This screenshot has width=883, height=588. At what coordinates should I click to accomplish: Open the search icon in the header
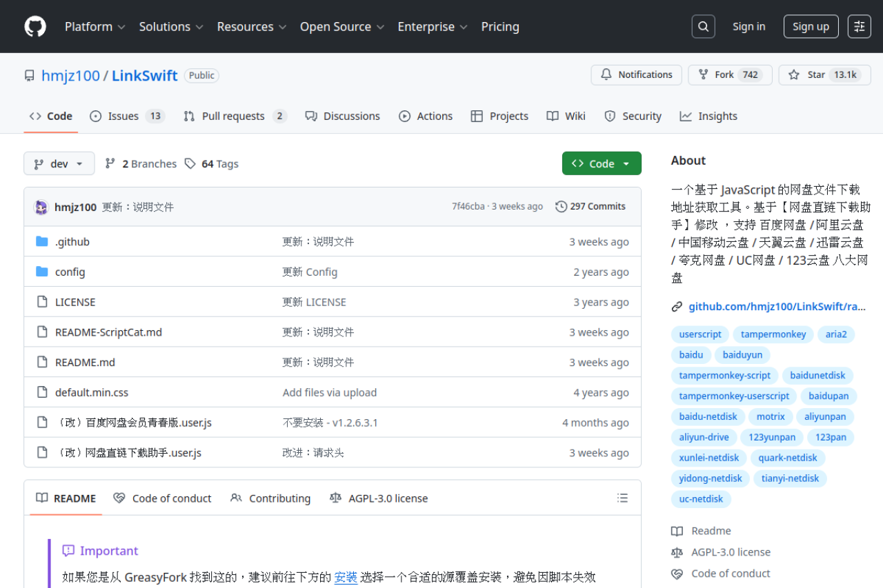(703, 26)
